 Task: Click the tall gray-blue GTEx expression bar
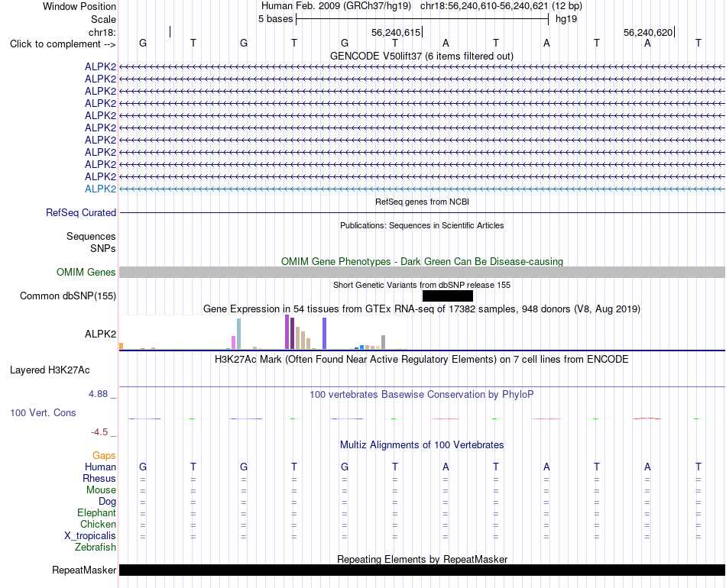[x=239, y=334]
